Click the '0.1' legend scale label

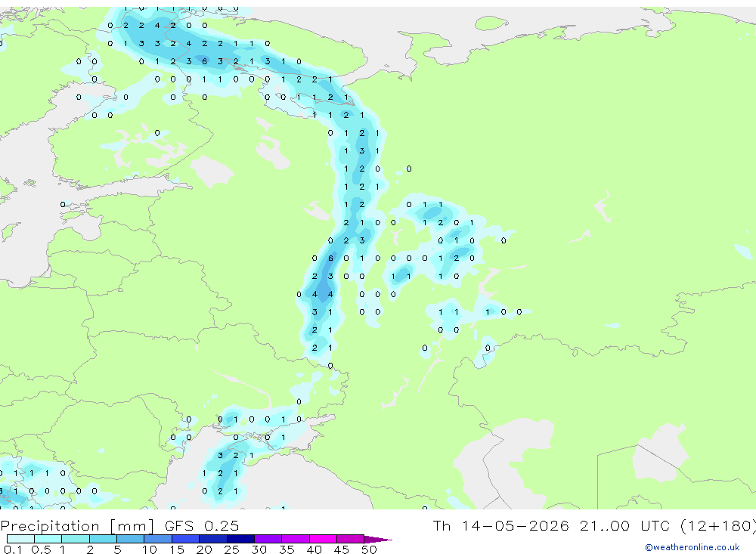coord(14,549)
